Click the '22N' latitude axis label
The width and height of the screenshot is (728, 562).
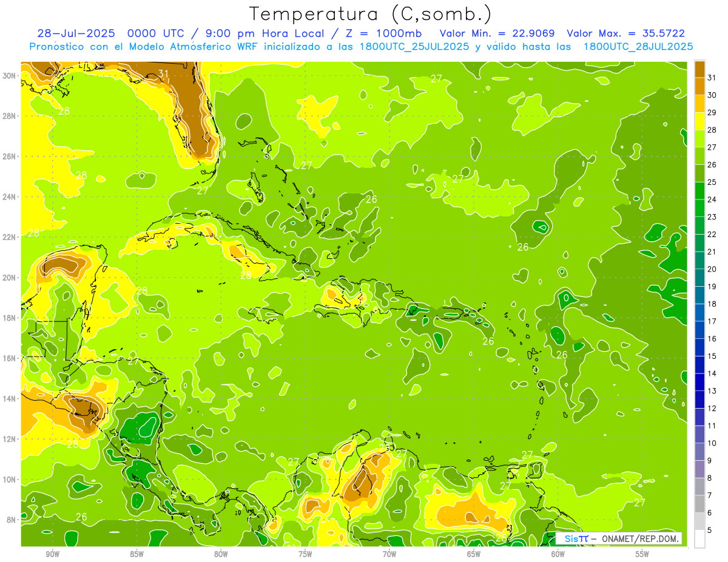pos(9,236)
